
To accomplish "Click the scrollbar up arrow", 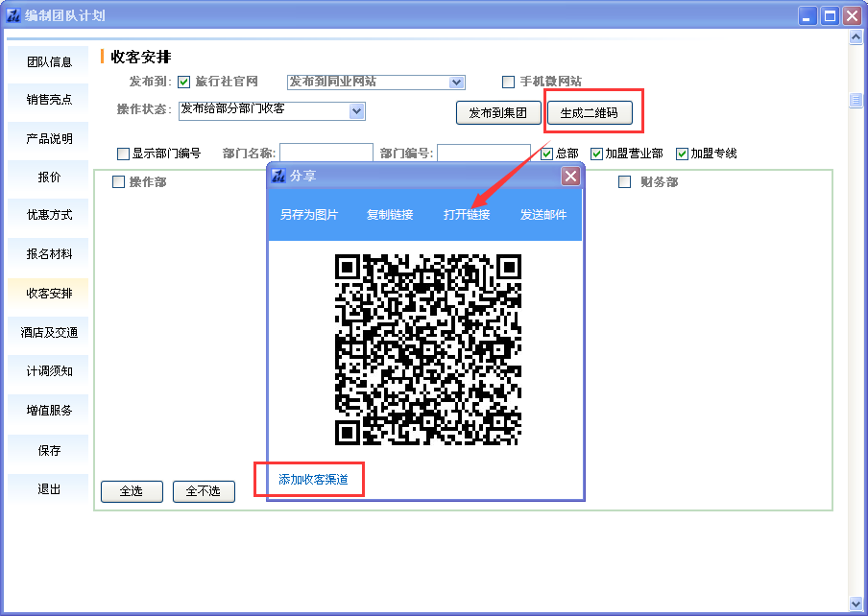I will [856, 37].
